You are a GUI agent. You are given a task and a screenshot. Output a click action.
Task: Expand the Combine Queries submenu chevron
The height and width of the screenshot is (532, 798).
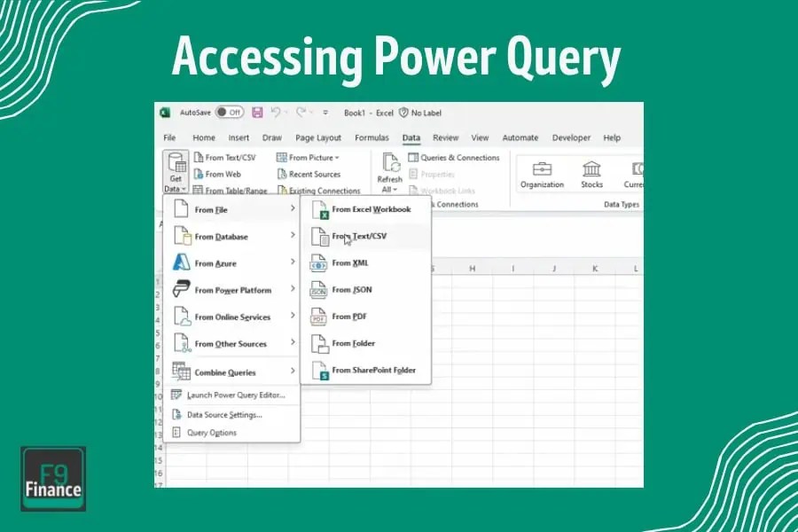coord(293,372)
